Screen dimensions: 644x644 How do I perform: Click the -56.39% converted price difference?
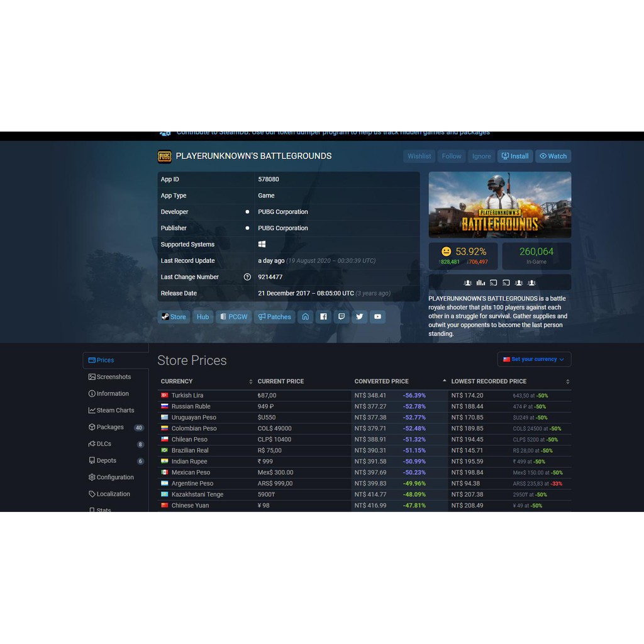(414, 395)
